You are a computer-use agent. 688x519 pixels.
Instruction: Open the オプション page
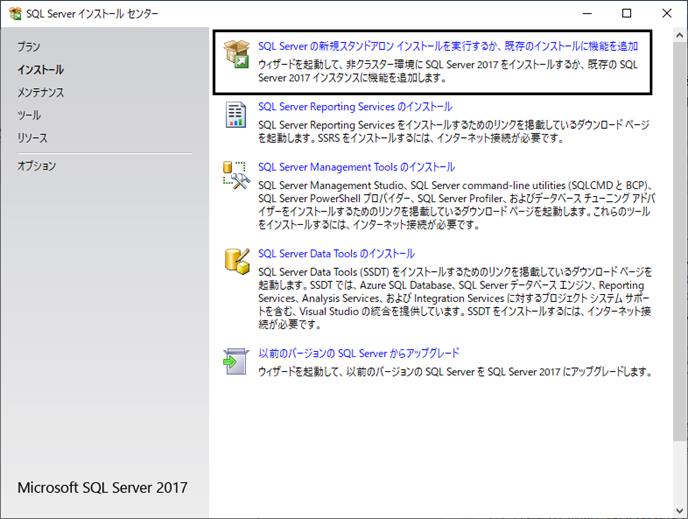point(36,166)
